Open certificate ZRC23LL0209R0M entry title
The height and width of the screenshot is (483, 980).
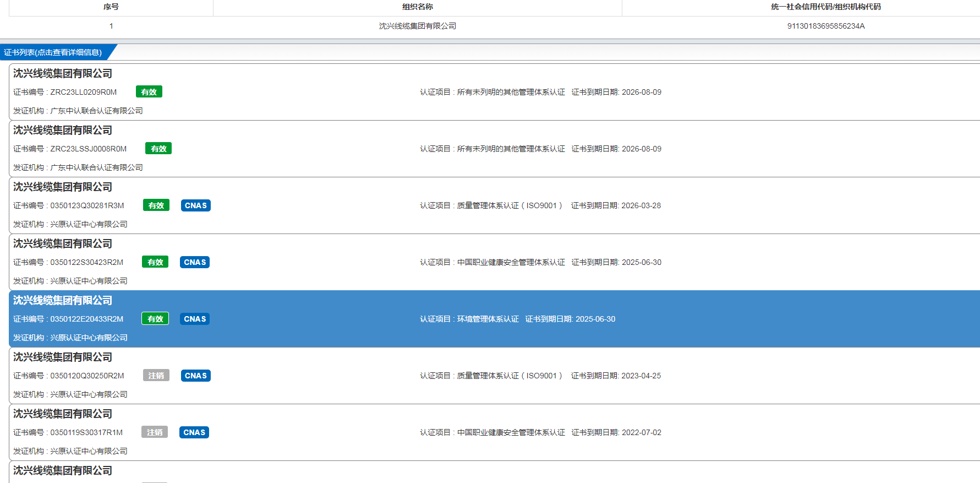point(63,73)
